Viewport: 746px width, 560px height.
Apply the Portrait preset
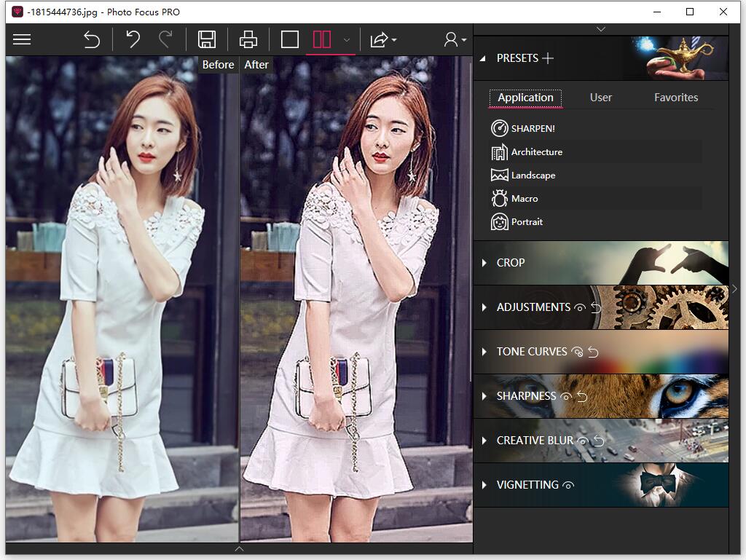point(526,222)
